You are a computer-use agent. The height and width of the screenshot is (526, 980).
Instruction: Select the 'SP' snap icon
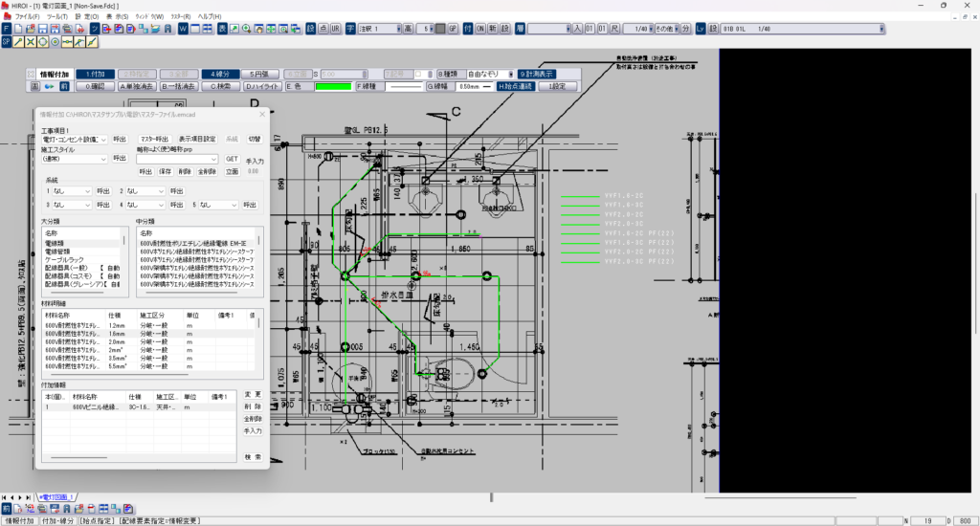point(6,42)
